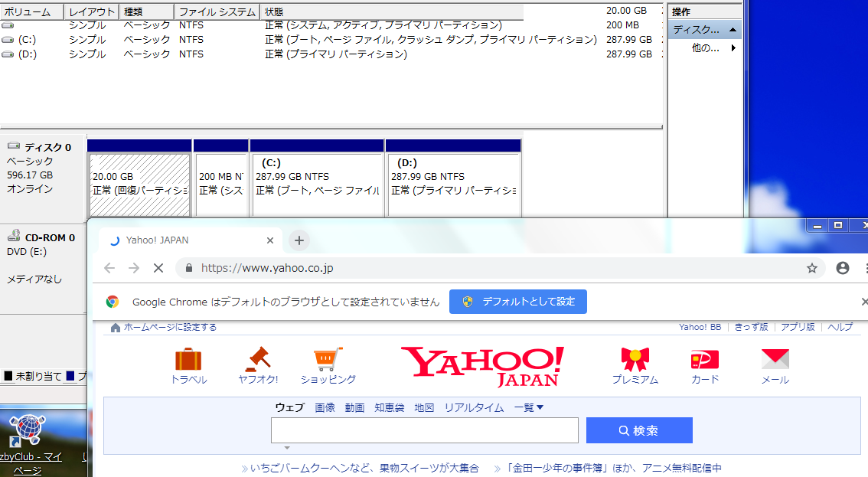This screenshot has height=477, width=868.
Task: Select the unnamed 200 MB volume icon
Action: [x=8, y=25]
